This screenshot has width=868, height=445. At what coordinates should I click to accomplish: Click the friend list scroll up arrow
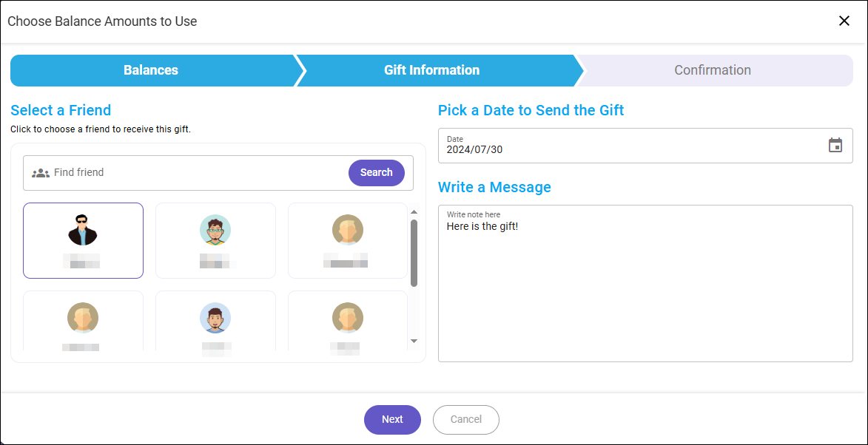414,211
